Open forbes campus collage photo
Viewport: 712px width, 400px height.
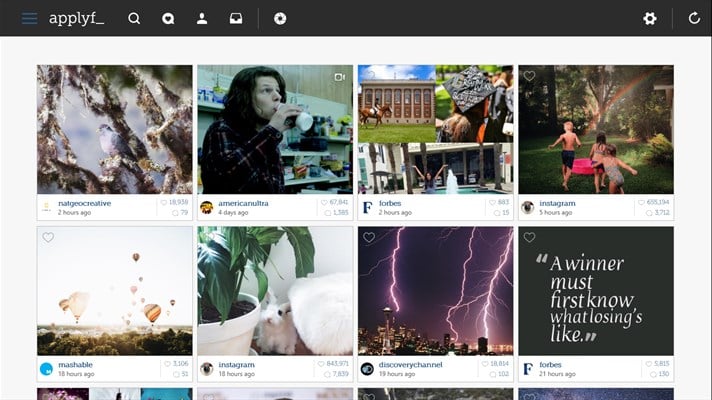[435, 129]
